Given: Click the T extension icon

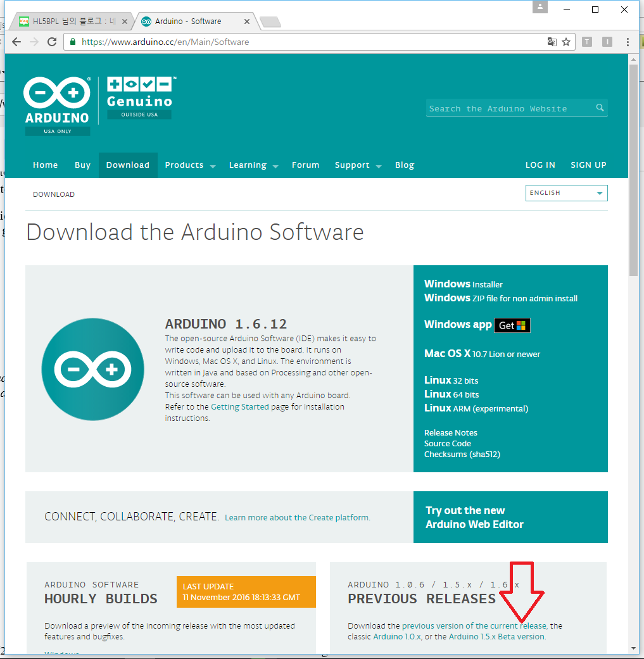Looking at the screenshot, I should click(x=587, y=42).
